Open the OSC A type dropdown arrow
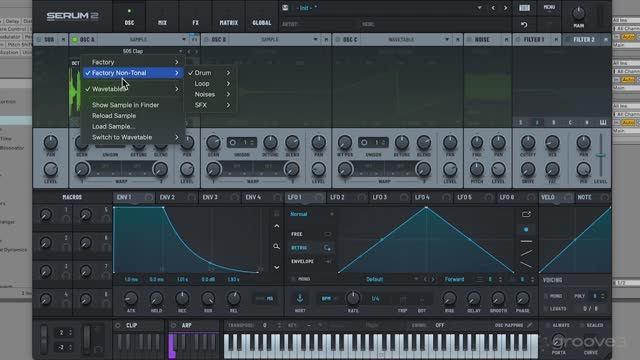640x360 pixels. tap(183, 40)
